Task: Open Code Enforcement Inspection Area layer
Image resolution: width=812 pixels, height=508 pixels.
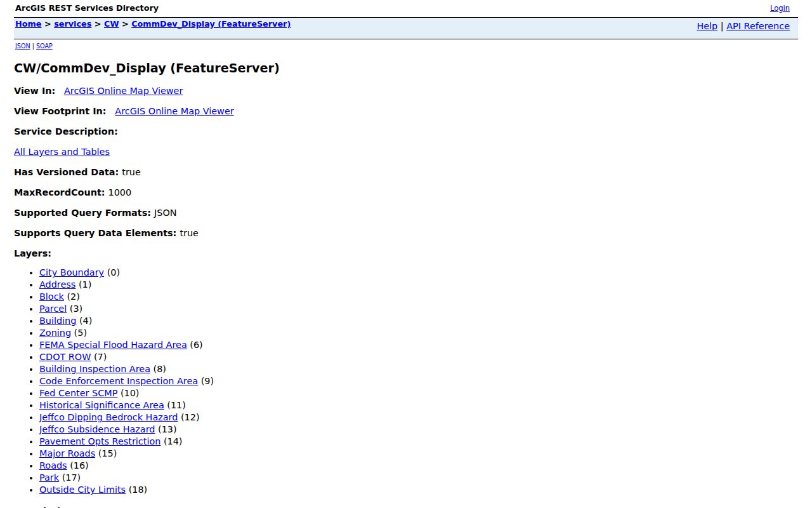Action: (119, 381)
